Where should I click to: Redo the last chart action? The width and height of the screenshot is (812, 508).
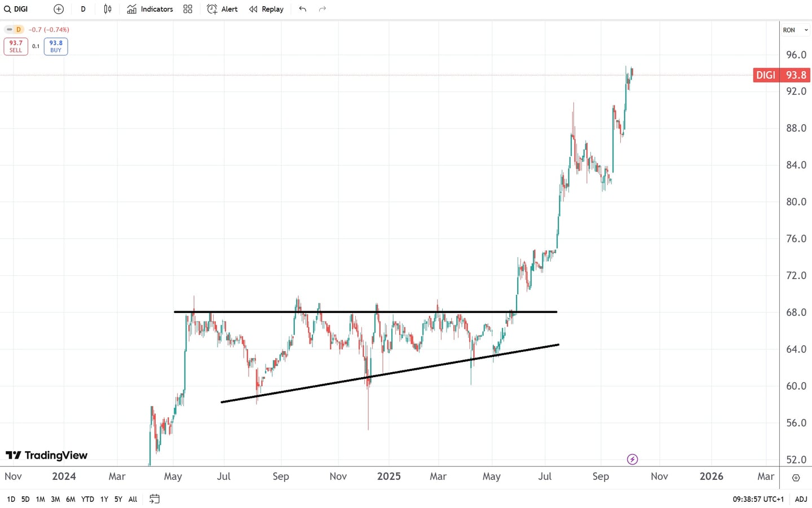[323, 9]
